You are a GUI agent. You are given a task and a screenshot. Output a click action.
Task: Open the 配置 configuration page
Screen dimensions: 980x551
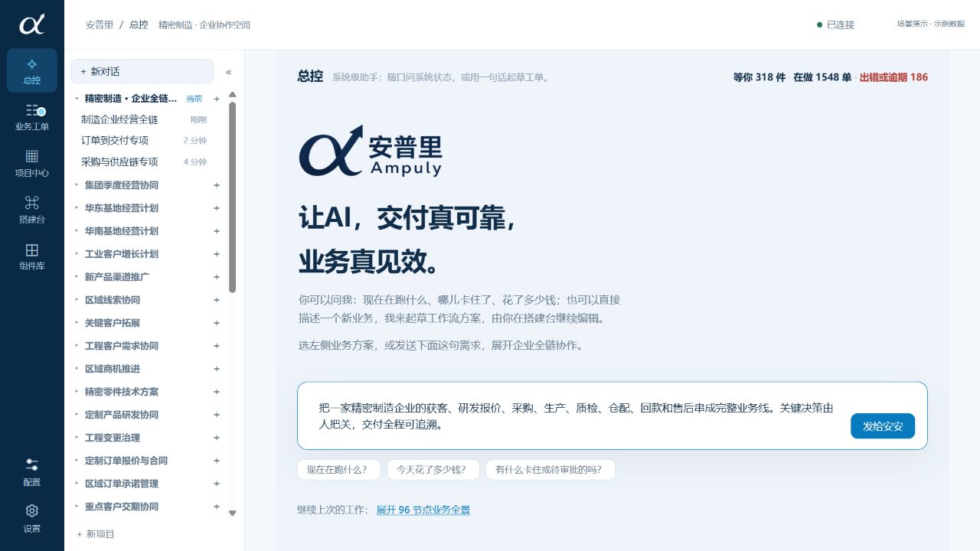32,472
